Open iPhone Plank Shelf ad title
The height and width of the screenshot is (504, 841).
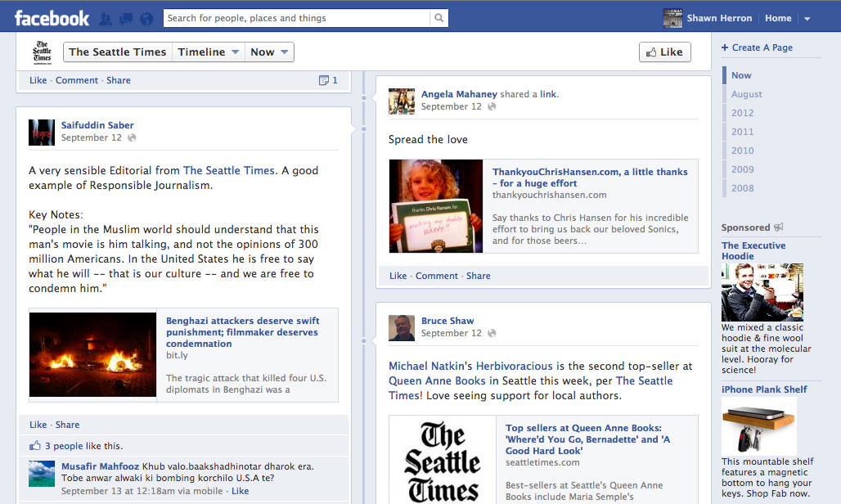(764, 389)
